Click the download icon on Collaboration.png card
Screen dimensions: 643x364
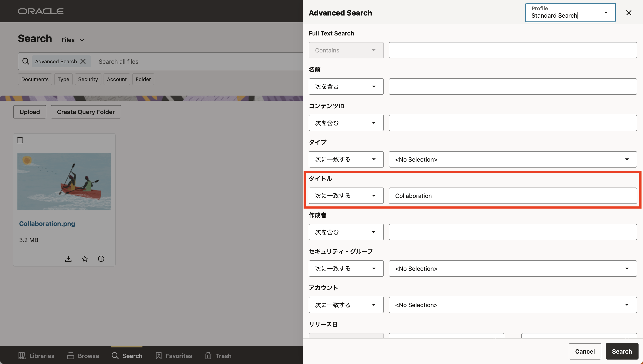coord(68,259)
